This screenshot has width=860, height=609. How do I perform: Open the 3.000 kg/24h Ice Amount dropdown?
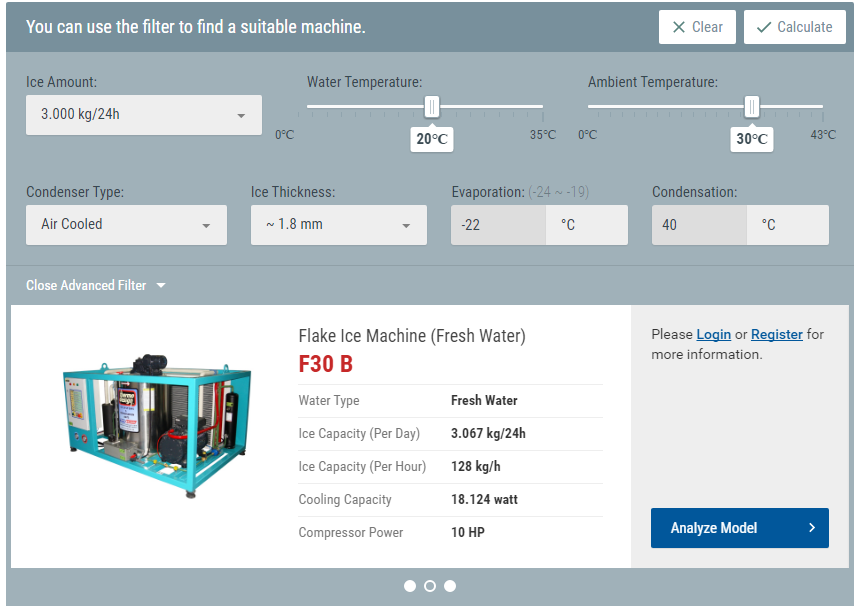[x=144, y=115]
